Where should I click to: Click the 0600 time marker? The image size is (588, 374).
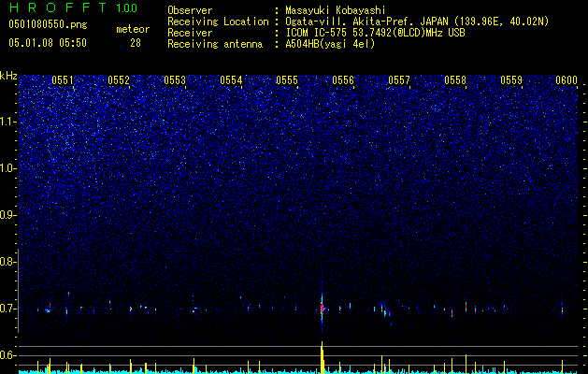pos(566,80)
